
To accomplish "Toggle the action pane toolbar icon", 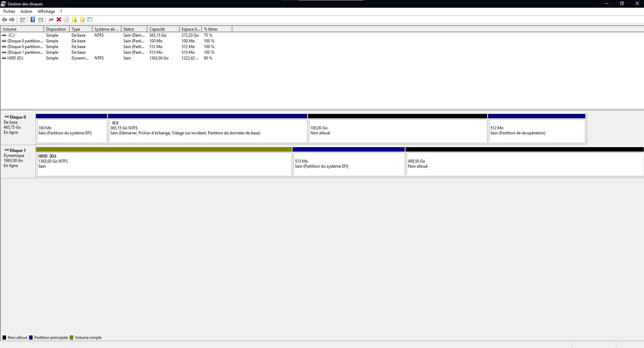I will pos(40,20).
